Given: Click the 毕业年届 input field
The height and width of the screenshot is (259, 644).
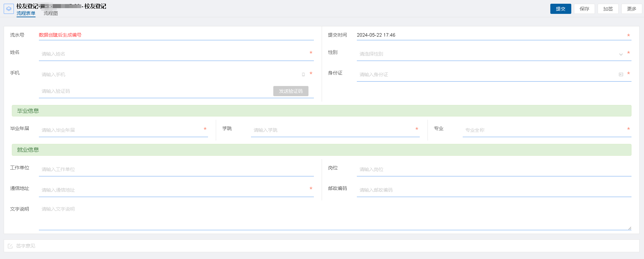Looking at the screenshot, I should (120, 130).
